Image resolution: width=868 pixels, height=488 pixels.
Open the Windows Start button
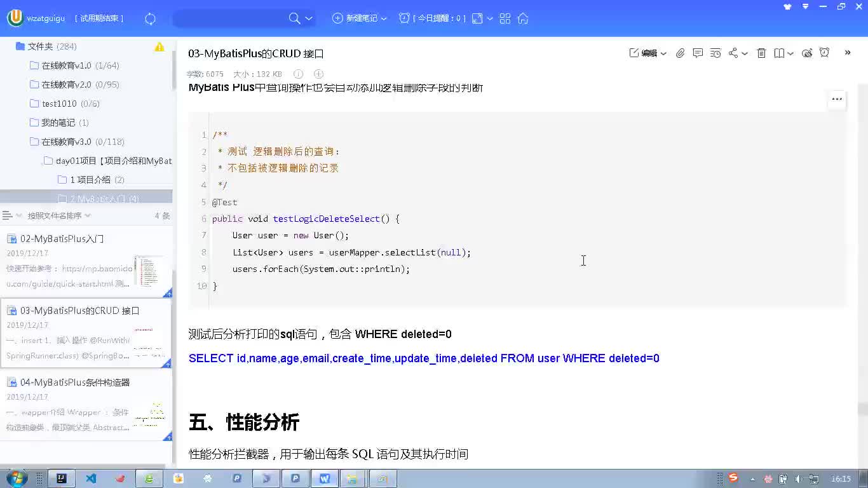[x=15, y=478]
